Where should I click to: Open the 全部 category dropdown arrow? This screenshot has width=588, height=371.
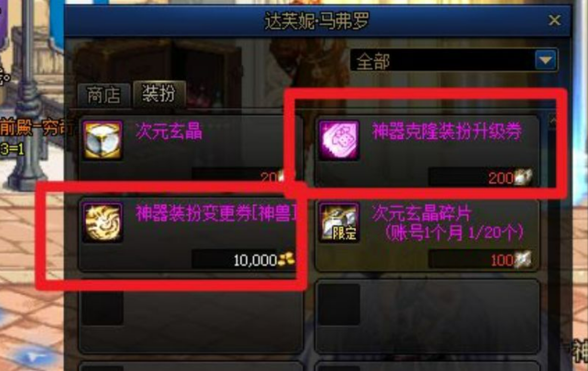[545, 60]
